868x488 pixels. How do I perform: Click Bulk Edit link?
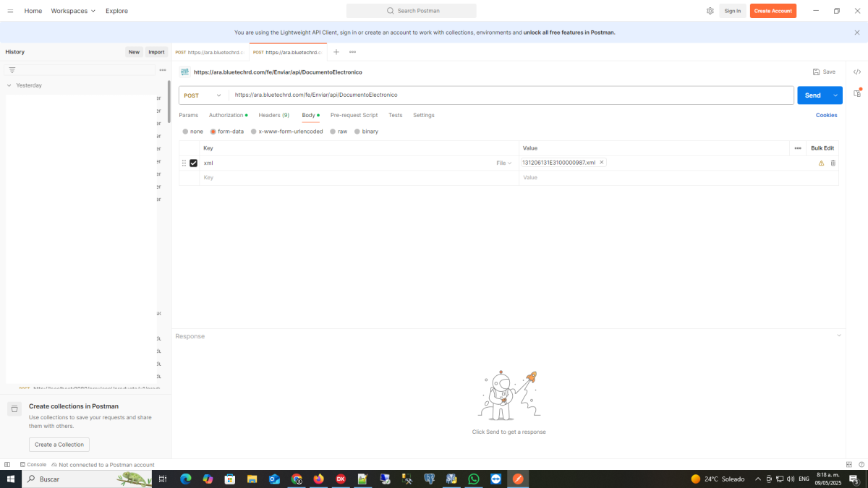[822, 148]
